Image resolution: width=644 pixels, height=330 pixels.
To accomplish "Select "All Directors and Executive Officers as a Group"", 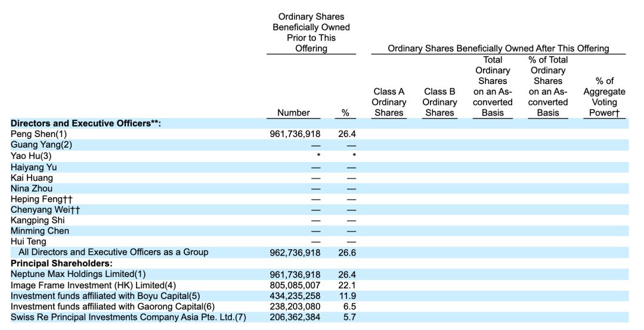I will pos(113,252).
